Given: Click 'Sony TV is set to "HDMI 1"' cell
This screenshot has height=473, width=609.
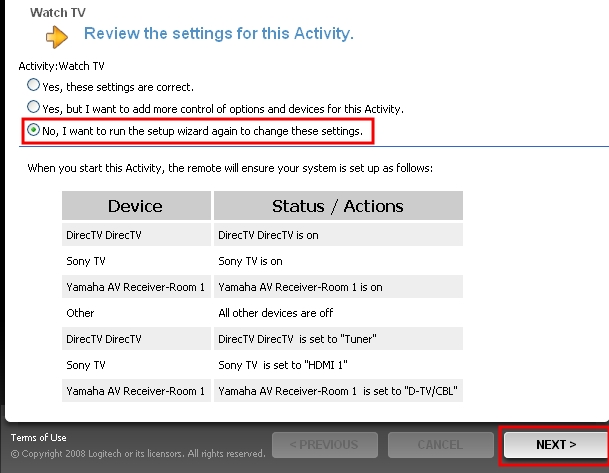Looking at the screenshot, I should [x=338, y=365].
